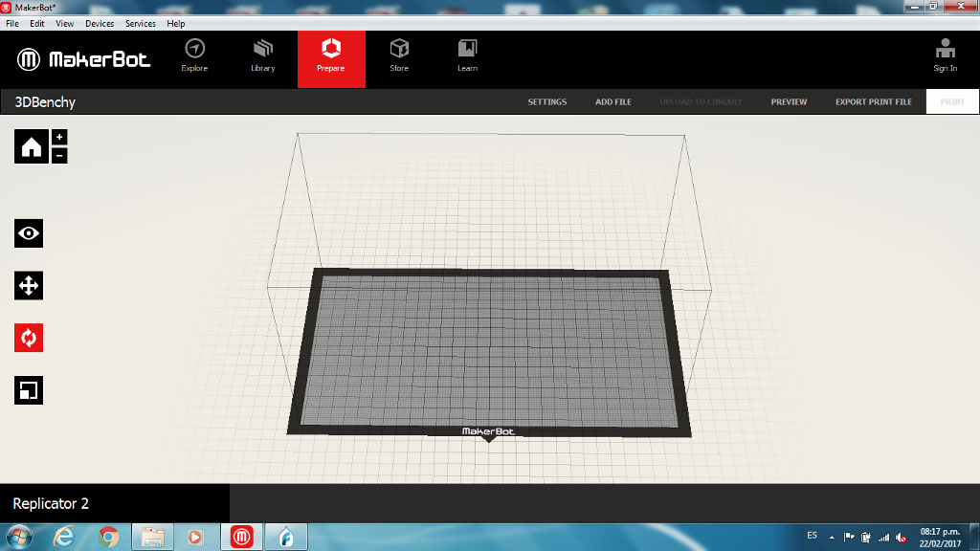Click the blue app icon after MakerBot in taskbar
Viewport: 980px width, 551px height.
pos(285,537)
